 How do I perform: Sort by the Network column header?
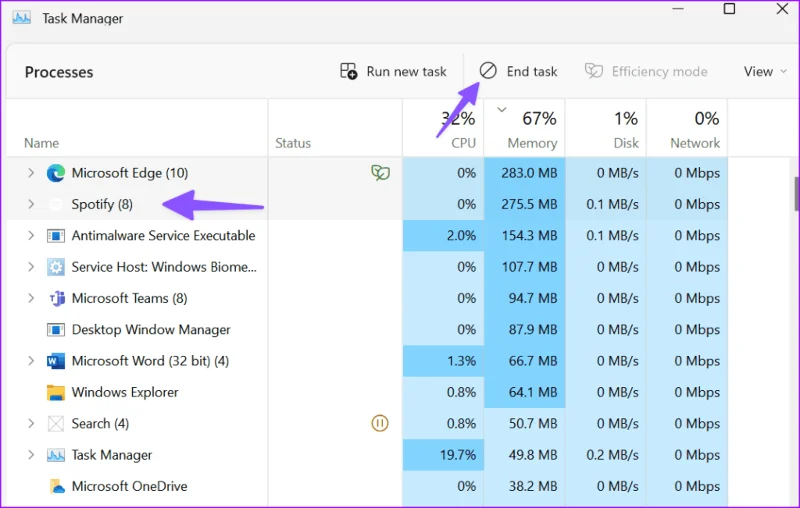tap(695, 143)
